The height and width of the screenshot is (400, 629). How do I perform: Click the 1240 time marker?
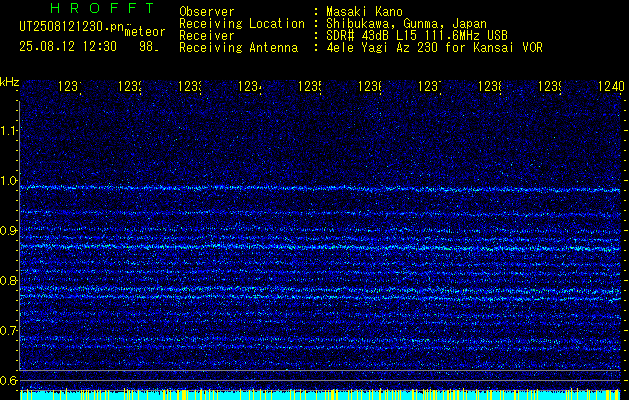click(611, 87)
